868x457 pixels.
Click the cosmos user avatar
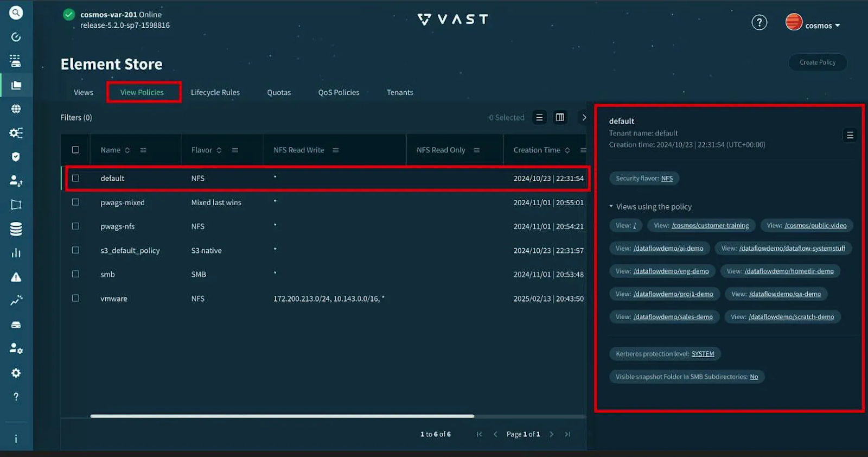coord(794,22)
